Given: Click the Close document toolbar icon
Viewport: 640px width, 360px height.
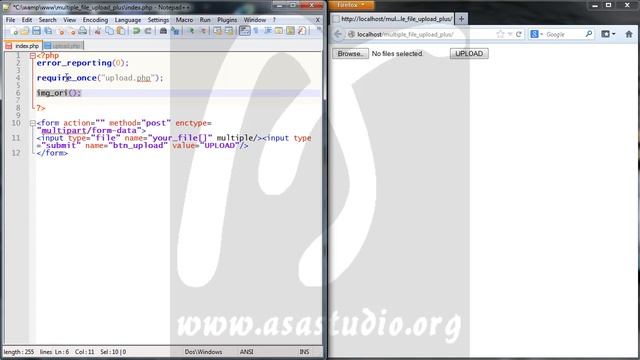Looking at the screenshot, I should 61,31.
